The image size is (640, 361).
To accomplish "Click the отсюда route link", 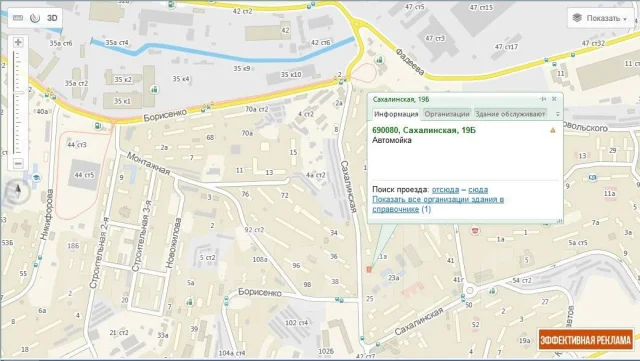I will [445, 189].
